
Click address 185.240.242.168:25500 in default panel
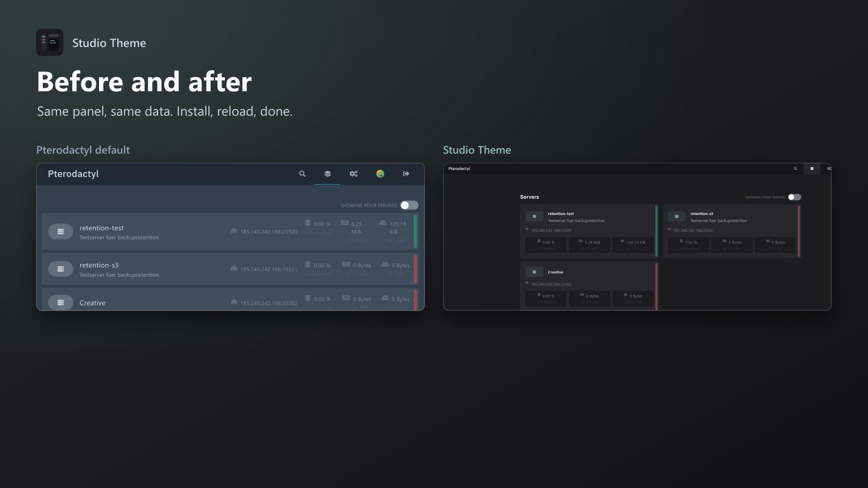[x=269, y=232]
